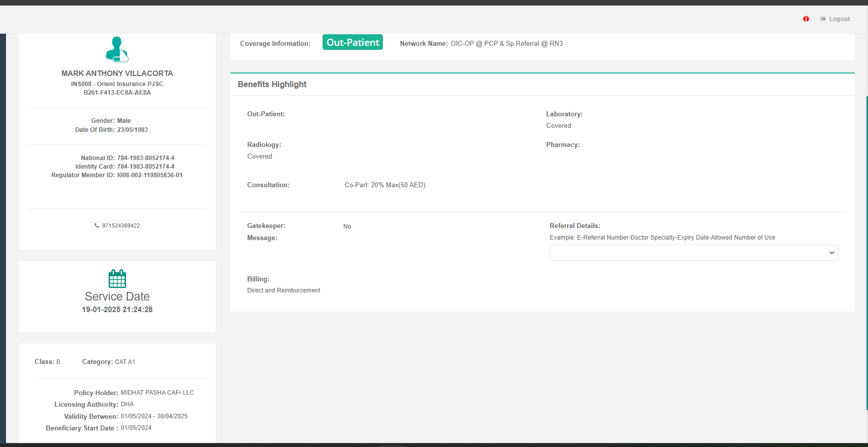The image size is (868, 447).
Task: Click the red gift icon
Action: (x=806, y=19)
